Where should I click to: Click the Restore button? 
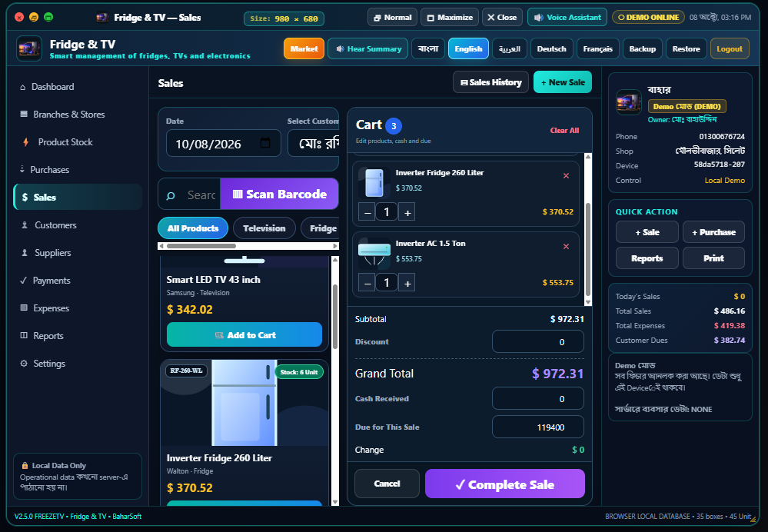687,48
